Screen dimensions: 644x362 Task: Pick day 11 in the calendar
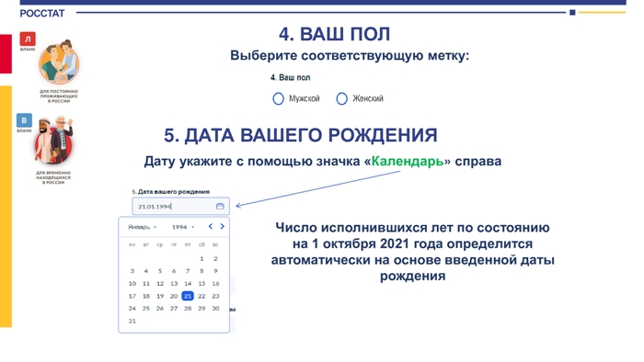tap(145, 284)
